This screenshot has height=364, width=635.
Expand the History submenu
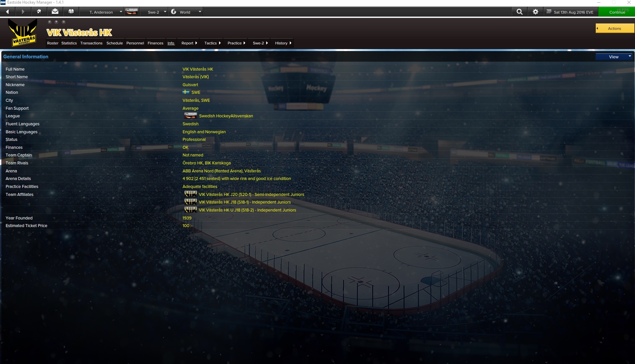pos(283,43)
